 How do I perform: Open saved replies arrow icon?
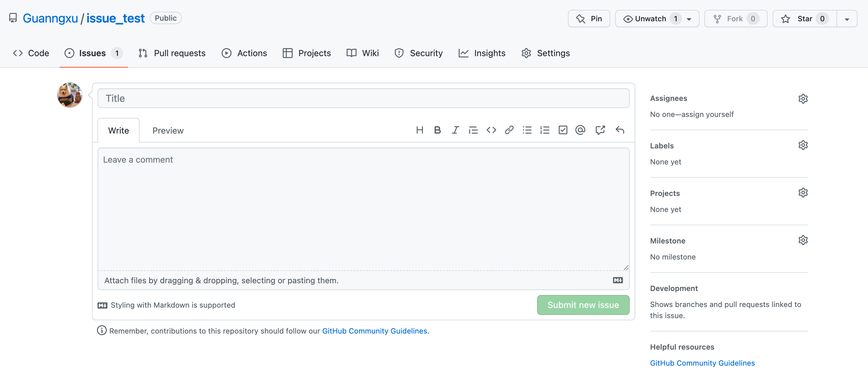(x=620, y=130)
